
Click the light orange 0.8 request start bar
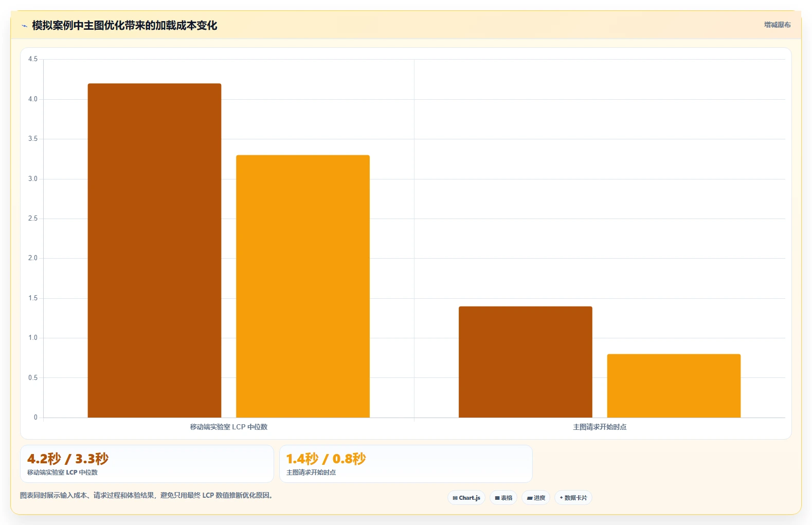[x=674, y=386]
